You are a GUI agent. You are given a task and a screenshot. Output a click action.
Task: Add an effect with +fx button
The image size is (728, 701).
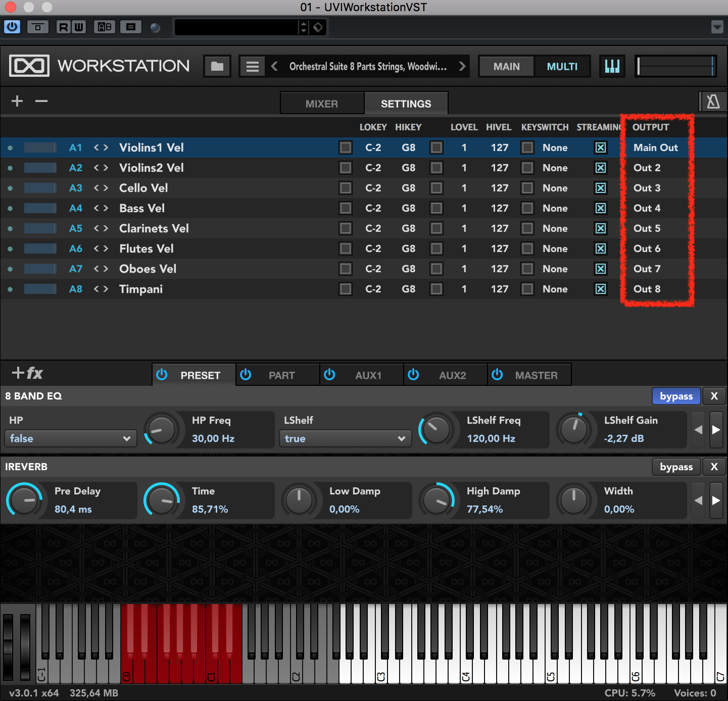pyautogui.click(x=27, y=373)
